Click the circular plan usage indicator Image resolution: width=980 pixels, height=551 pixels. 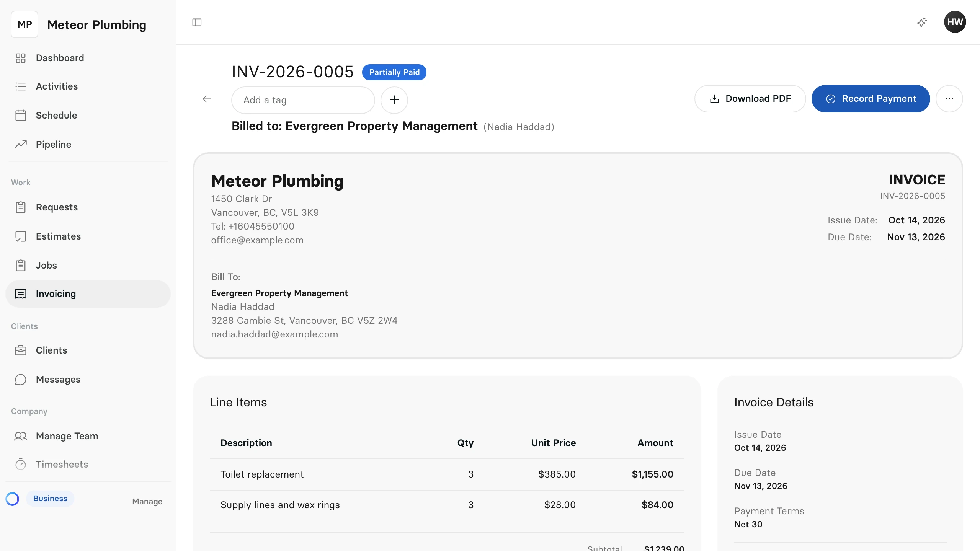point(12,499)
